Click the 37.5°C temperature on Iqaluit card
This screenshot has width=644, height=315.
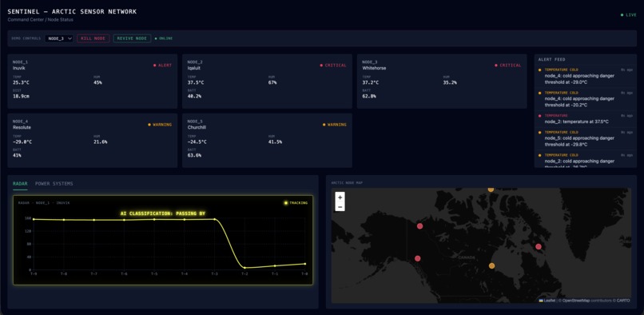tap(196, 82)
